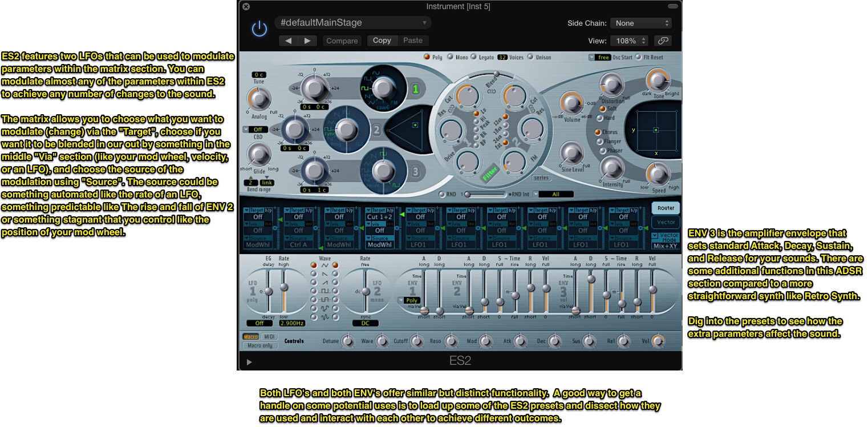Image resolution: width=868 pixels, height=427 pixels.
Task: Adjust the RND intensity slider
Action: (x=485, y=194)
